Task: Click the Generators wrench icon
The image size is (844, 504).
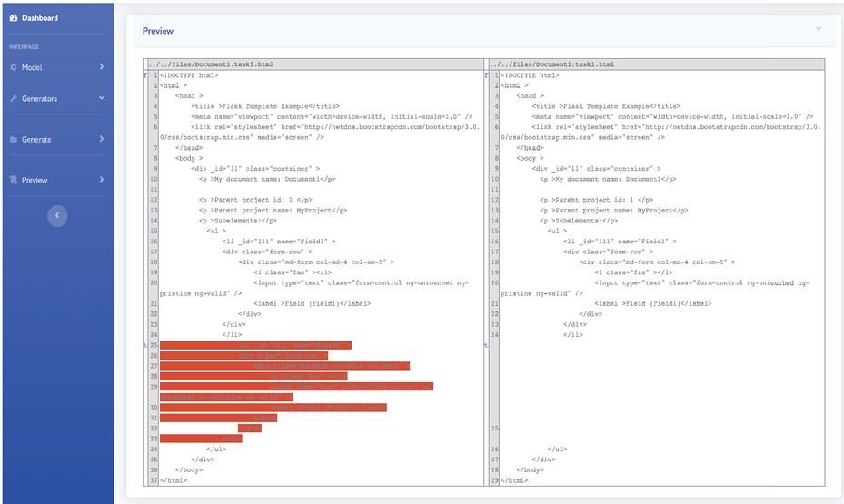Action: coord(14,99)
